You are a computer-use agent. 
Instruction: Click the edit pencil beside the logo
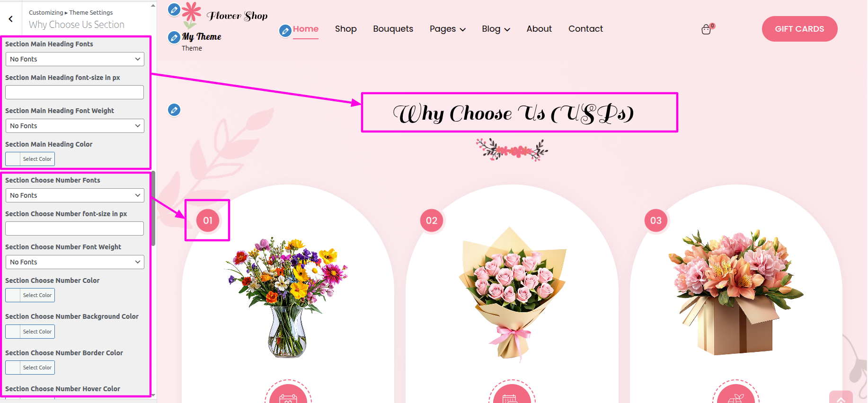pos(174,9)
